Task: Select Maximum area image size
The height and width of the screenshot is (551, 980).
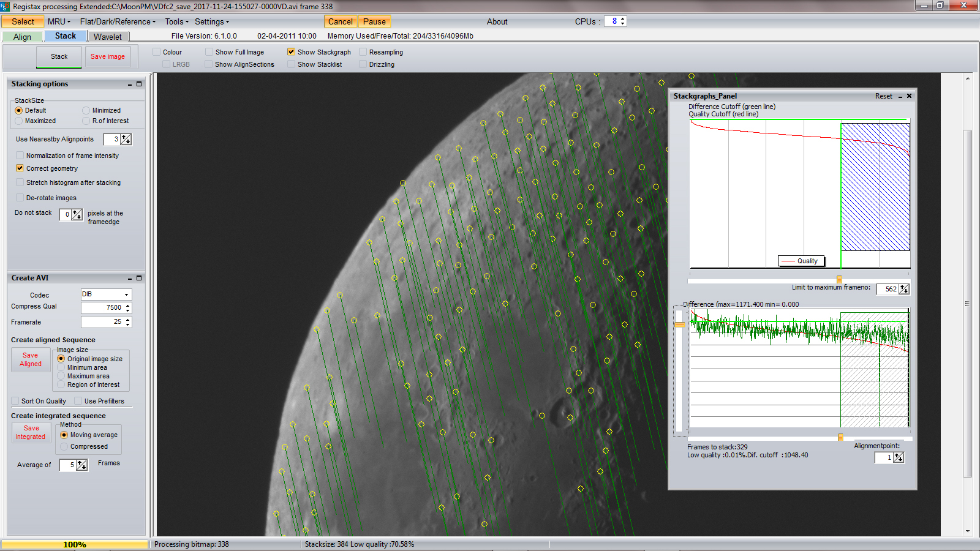Action: click(61, 376)
